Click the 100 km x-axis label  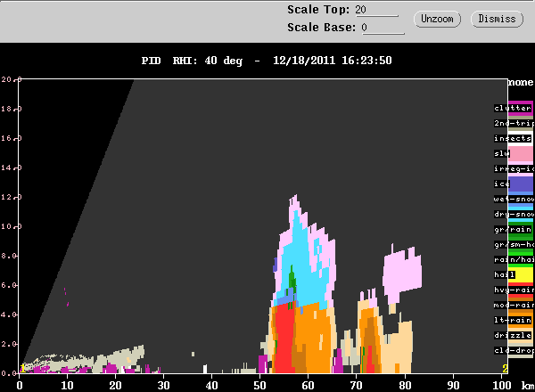tap(502, 386)
